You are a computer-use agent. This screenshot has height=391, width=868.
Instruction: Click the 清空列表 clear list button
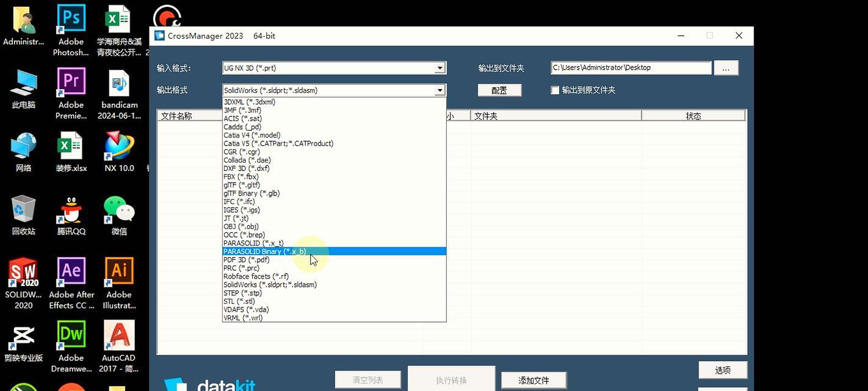point(367,380)
